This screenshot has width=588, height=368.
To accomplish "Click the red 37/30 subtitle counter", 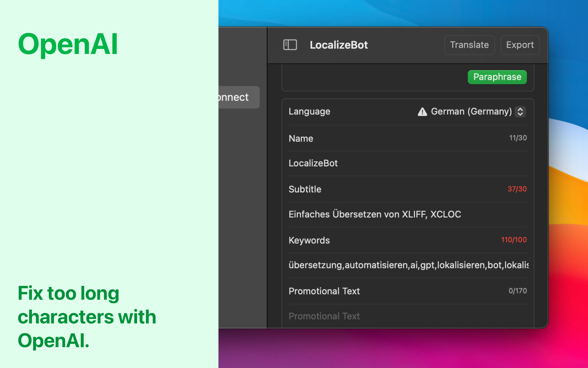I will click(517, 189).
